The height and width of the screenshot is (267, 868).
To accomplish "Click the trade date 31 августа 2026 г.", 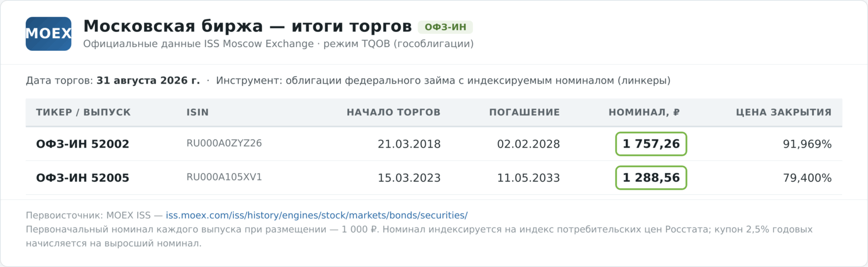I will (x=148, y=81).
